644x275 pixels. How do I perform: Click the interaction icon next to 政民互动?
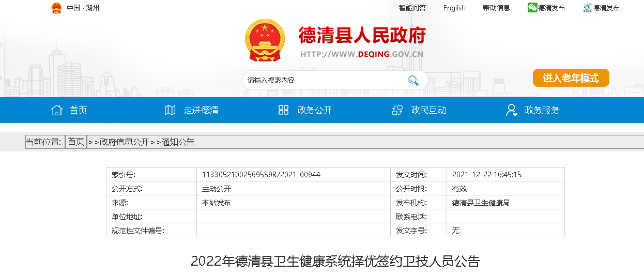[397, 110]
